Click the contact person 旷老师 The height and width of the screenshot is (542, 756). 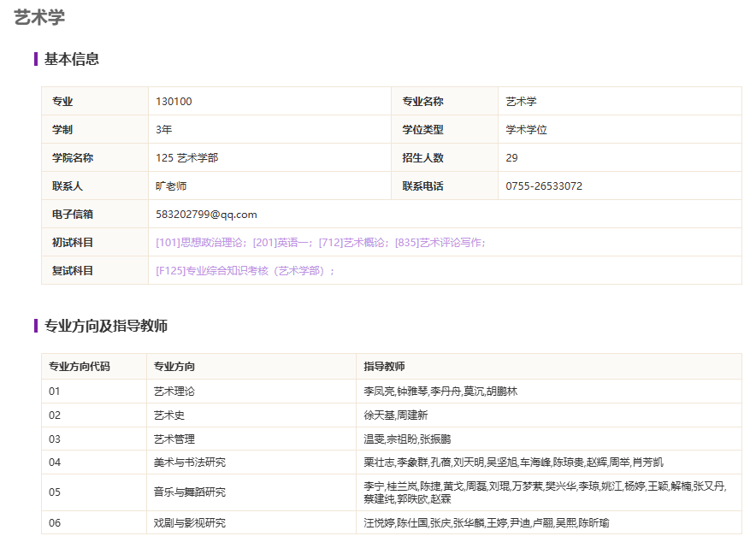[x=171, y=186]
